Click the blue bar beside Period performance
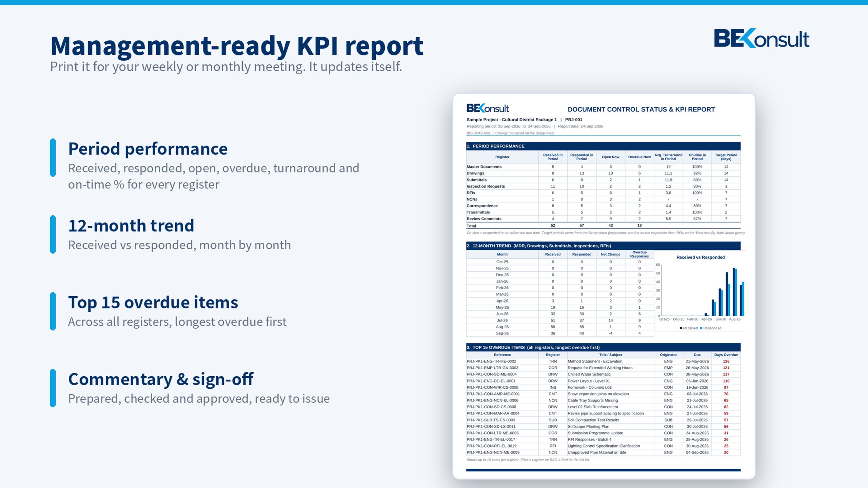 tap(53, 158)
